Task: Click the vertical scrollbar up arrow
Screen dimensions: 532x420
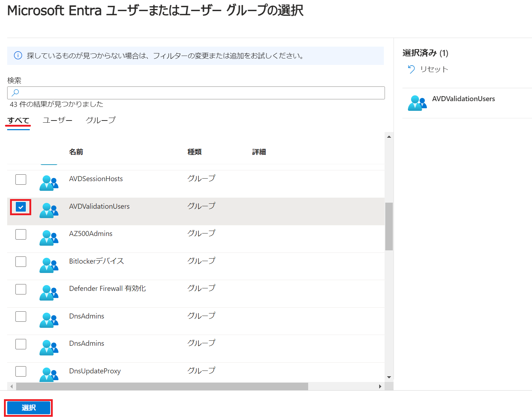Action: (389, 137)
